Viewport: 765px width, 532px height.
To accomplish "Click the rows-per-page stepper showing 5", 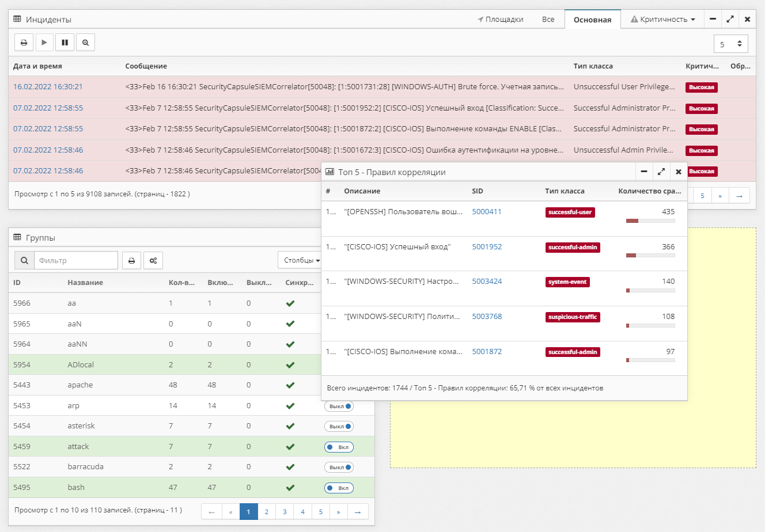I will pos(730,44).
